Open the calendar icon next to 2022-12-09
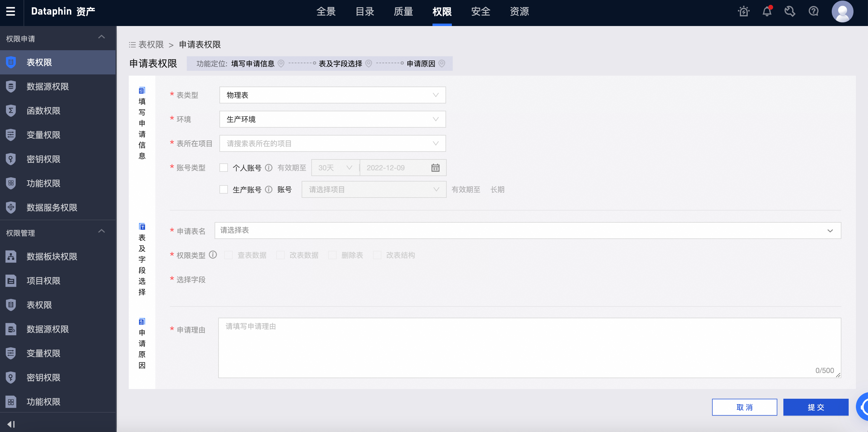This screenshot has width=868, height=432. pyautogui.click(x=435, y=168)
